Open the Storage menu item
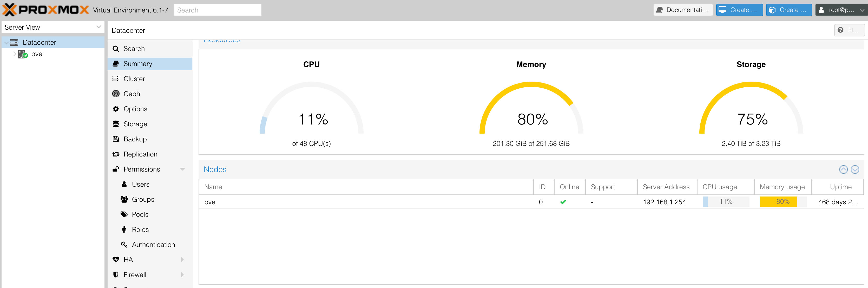The image size is (868, 288). pos(150,124)
